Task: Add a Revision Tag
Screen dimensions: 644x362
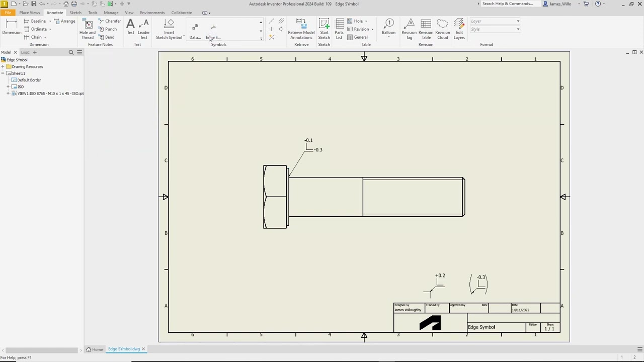Action: point(409,29)
